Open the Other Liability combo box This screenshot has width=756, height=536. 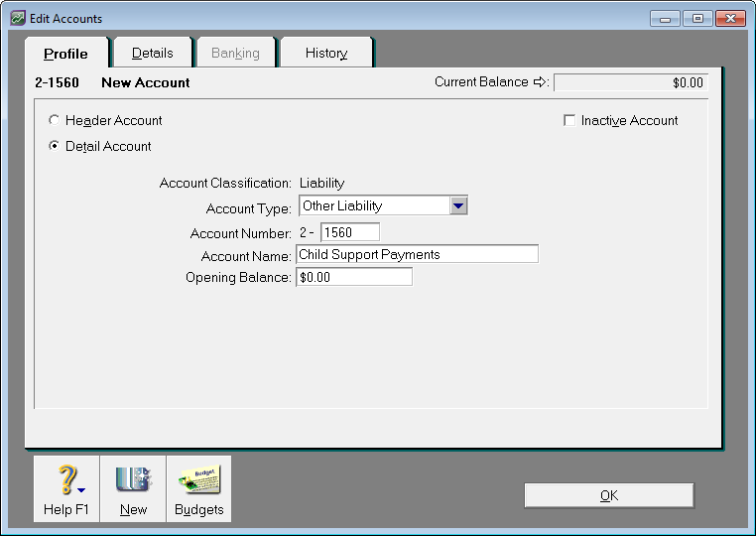pos(374,206)
